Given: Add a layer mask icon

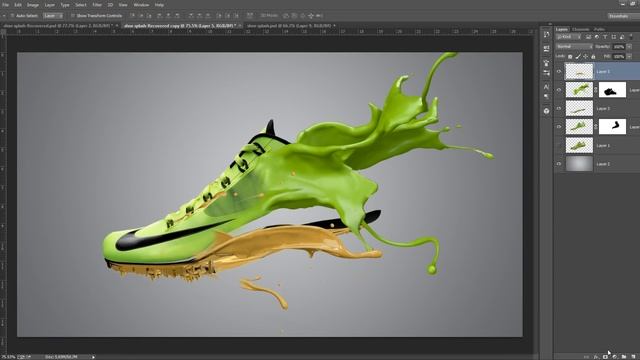Looking at the screenshot, I should tap(605, 357).
